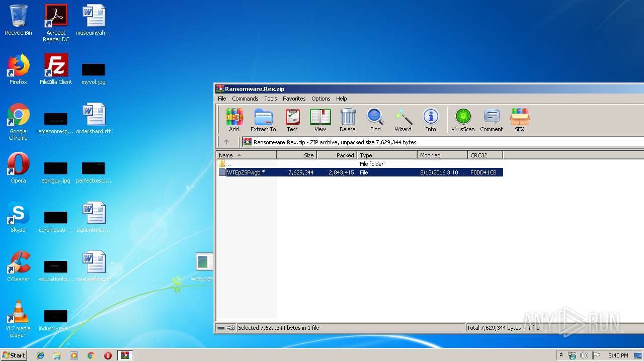Open CCleaner desktop shortcut
This screenshot has width=644, height=362.
click(x=18, y=266)
